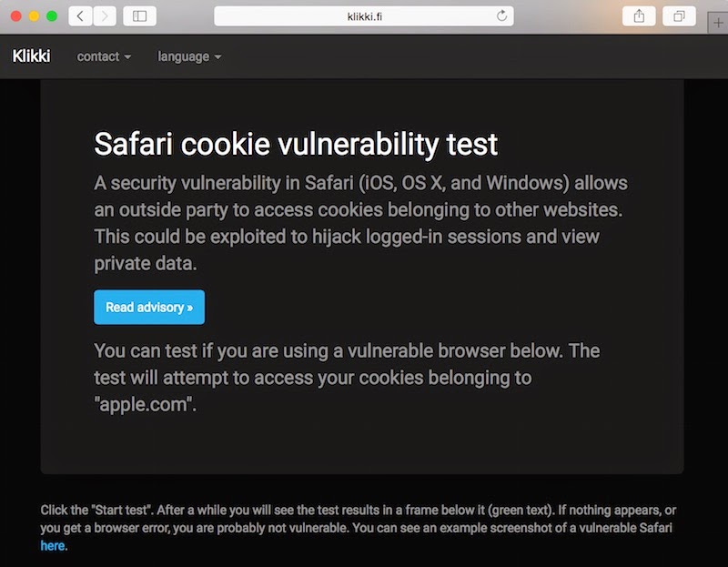Toggle the Safari sidebar button
Viewport: 728px width, 567px height.
coord(139,15)
